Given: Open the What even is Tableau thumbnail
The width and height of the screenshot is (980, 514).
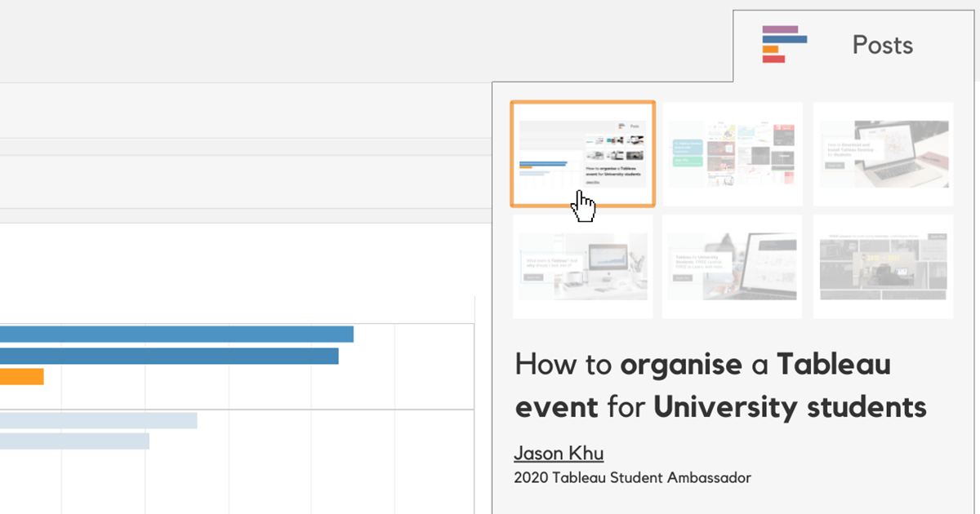Looking at the screenshot, I should click(x=582, y=266).
